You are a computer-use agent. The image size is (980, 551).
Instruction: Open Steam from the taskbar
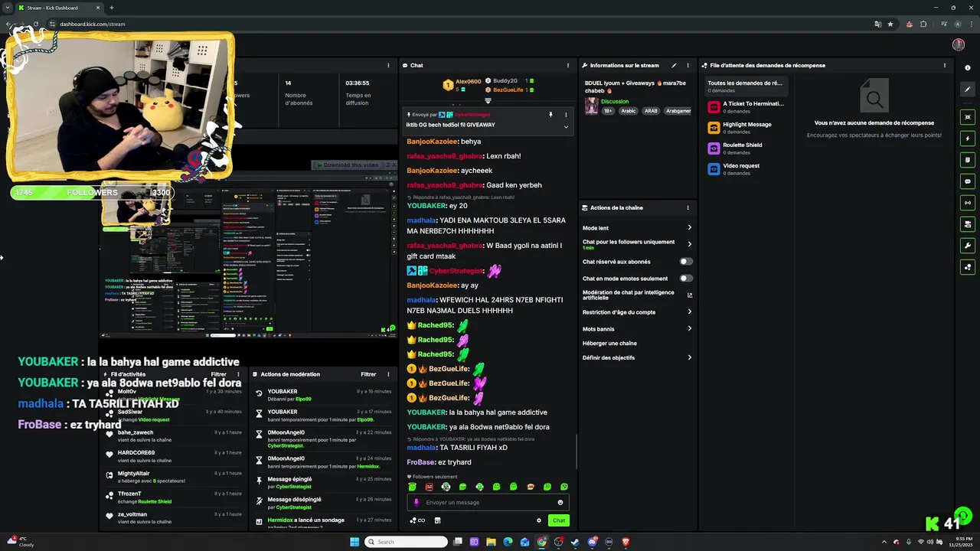(x=575, y=542)
